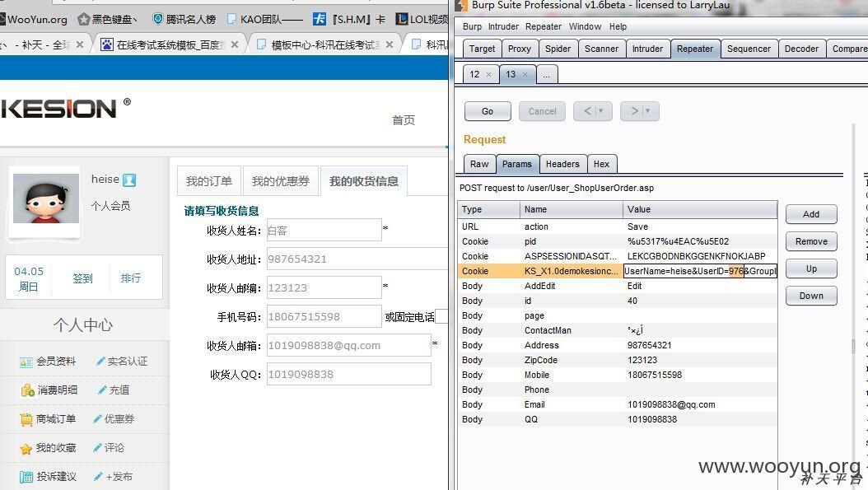This screenshot has width=868, height=490.
Task: Close Burp Repeater tab 12
Action: coord(488,75)
